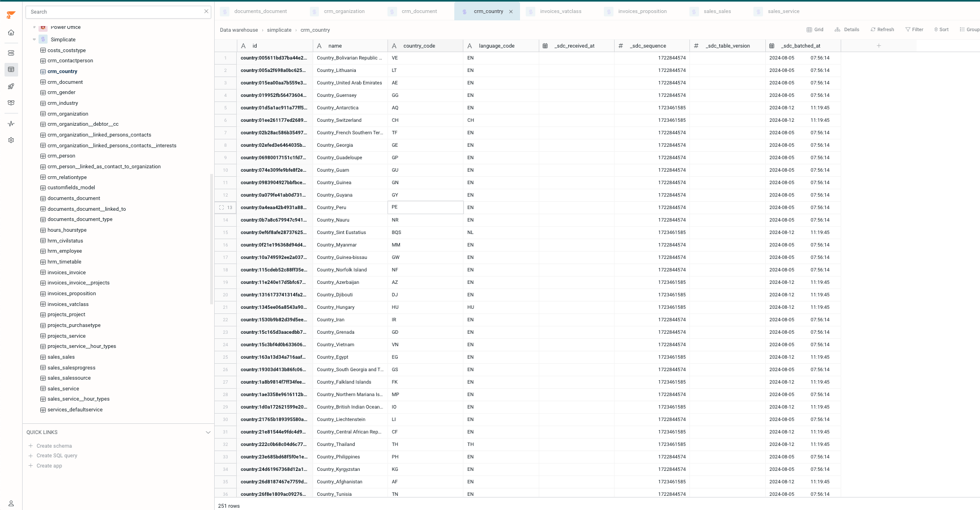Image resolution: width=980 pixels, height=510 pixels.
Task: Click the orange pelican logo
Action: [11, 14]
